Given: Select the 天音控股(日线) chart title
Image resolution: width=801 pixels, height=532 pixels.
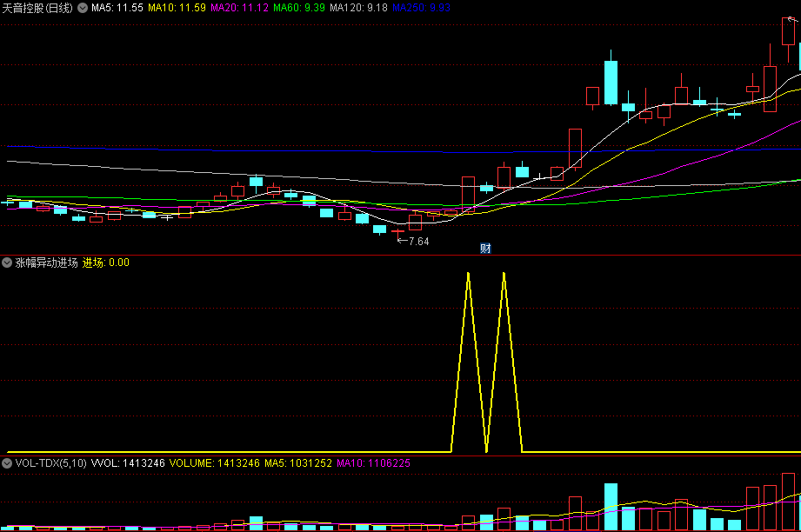Looking at the screenshot, I should (x=37, y=8).
